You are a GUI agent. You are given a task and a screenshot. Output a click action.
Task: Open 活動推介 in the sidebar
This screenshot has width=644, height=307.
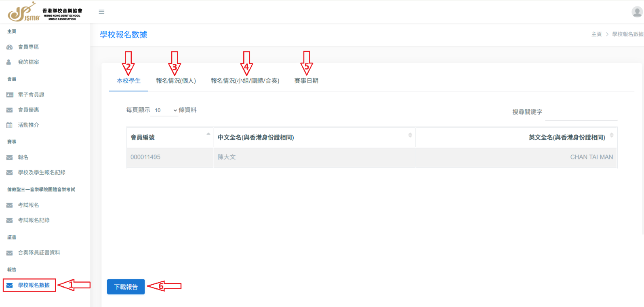[x=28, y=125]
